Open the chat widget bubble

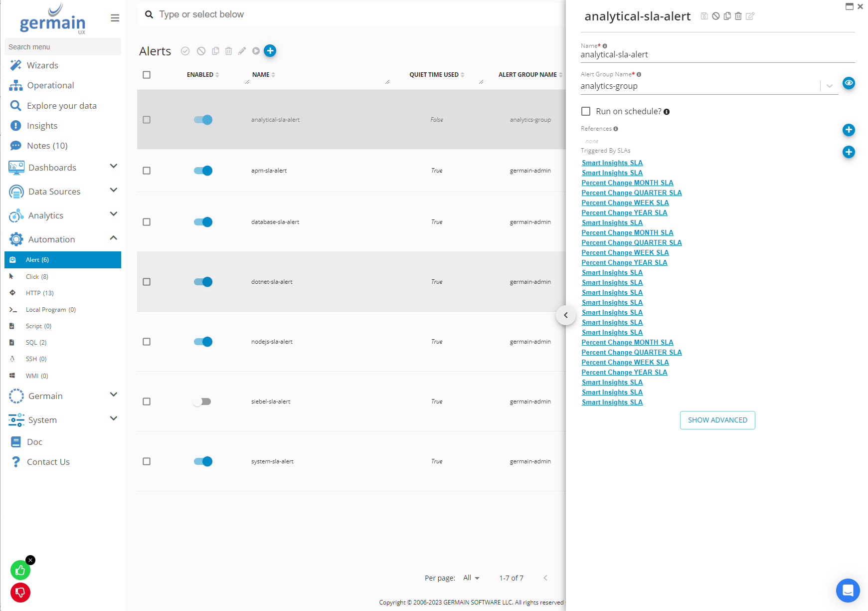coord(848,591)
